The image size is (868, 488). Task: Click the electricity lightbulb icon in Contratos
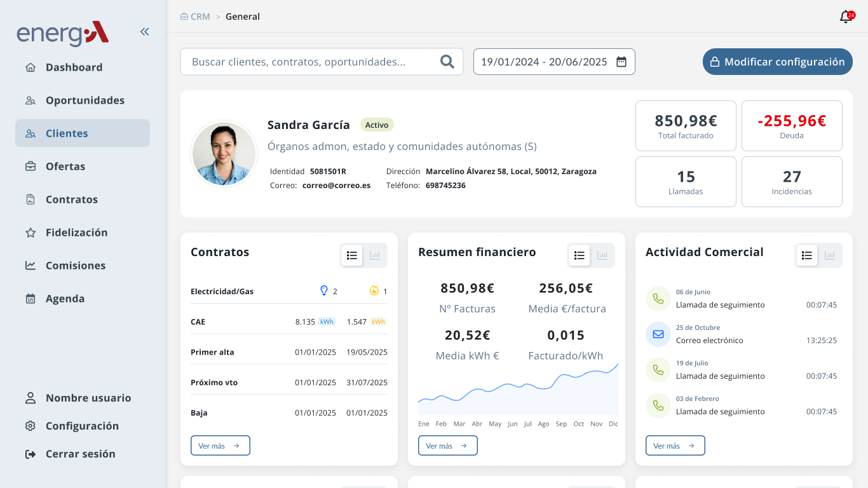(323, 291)
